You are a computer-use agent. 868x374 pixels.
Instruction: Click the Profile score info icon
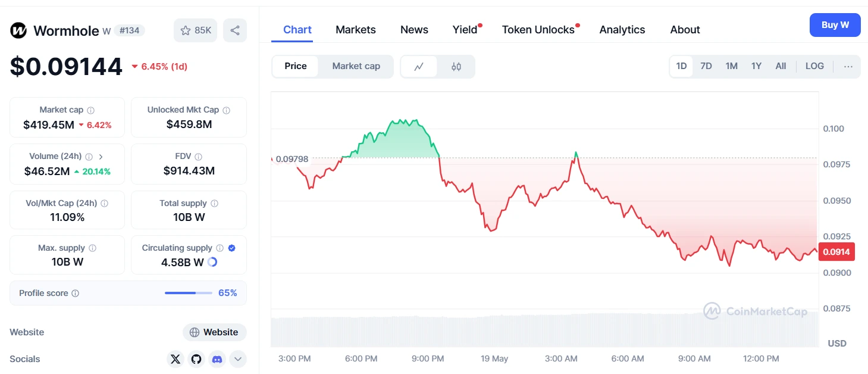pos(76,293)
